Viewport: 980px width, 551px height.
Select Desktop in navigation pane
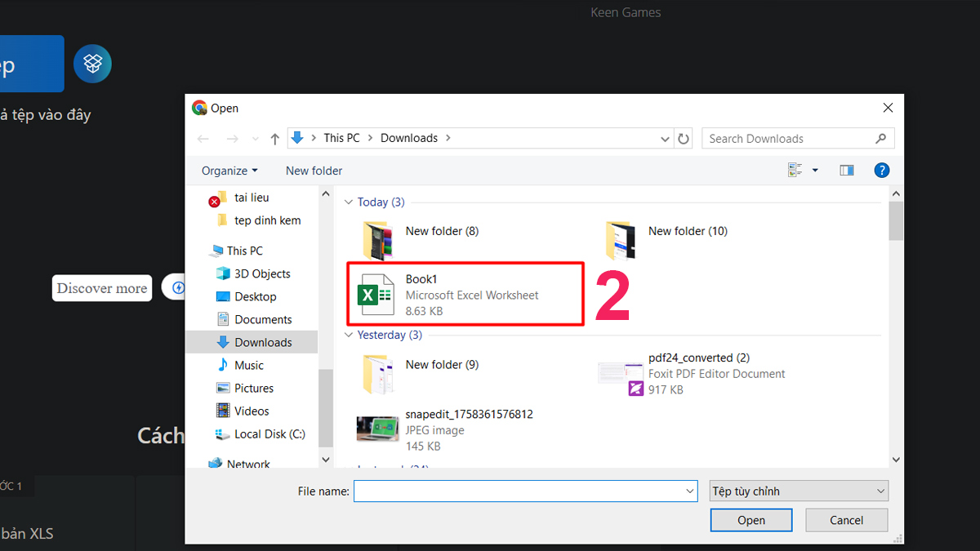255,296
